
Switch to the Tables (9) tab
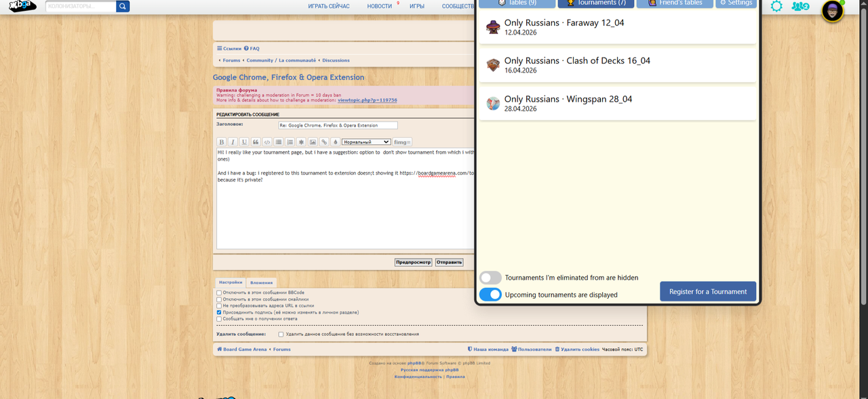coord(517,3)
